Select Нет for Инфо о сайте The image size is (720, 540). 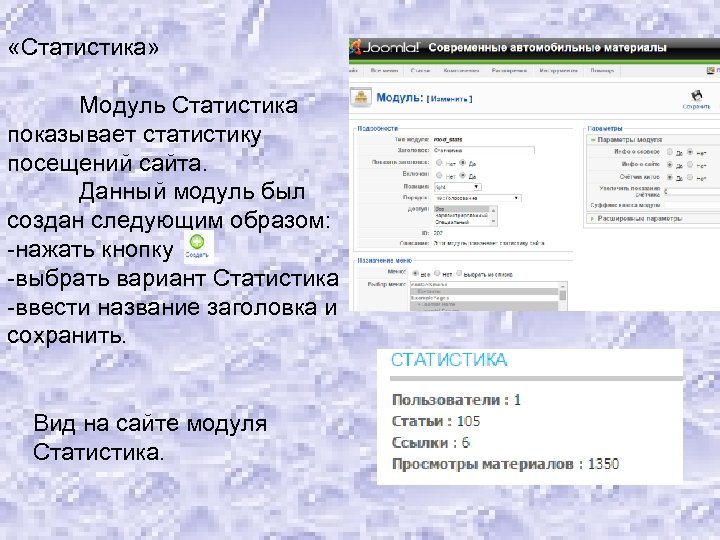click(x=690, y=164)
